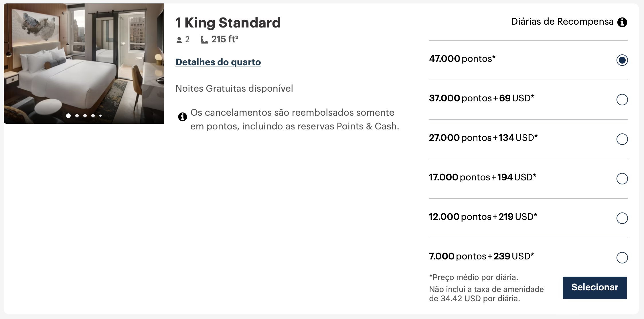Select the 47.000 pontos radio option
644x319 pixels.
(x=622, y=60)
